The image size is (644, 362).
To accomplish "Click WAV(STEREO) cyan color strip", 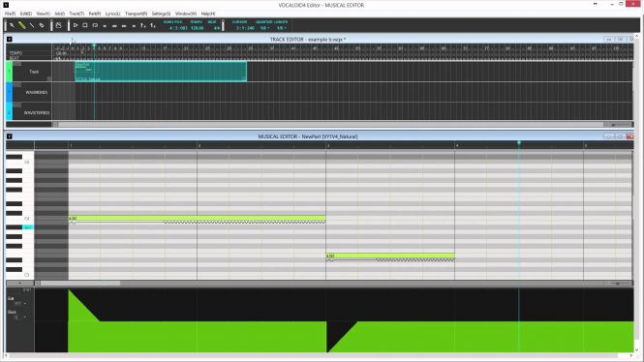I will click(9, 111).
